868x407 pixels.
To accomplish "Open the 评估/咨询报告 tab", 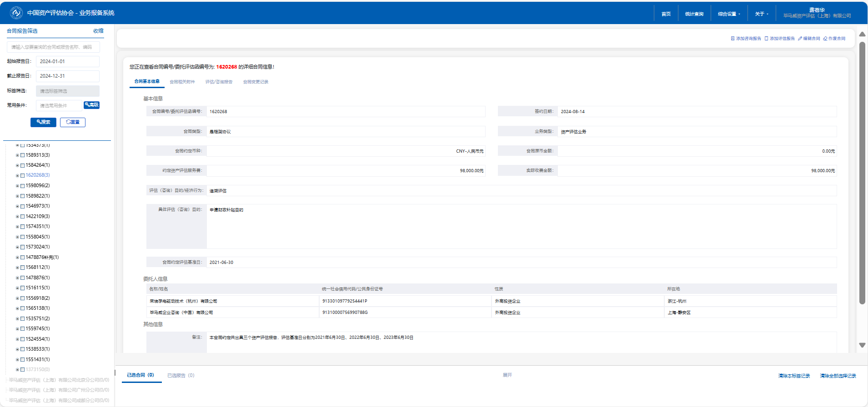I will [219, 82].
